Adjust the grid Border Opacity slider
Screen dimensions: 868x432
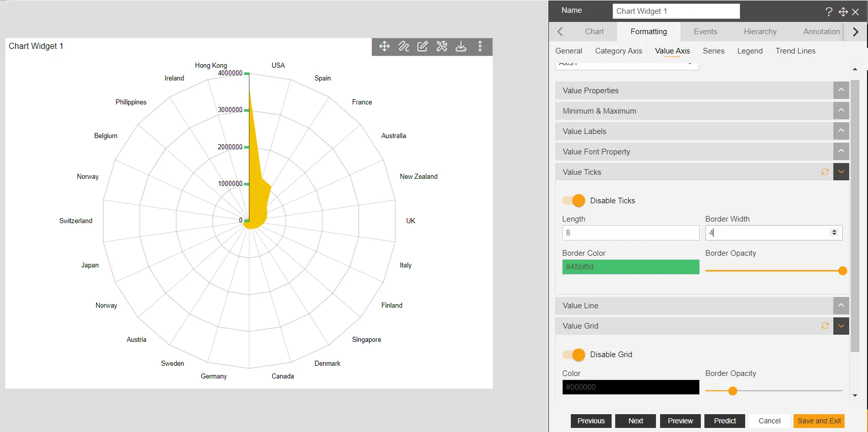pos(733,391)
